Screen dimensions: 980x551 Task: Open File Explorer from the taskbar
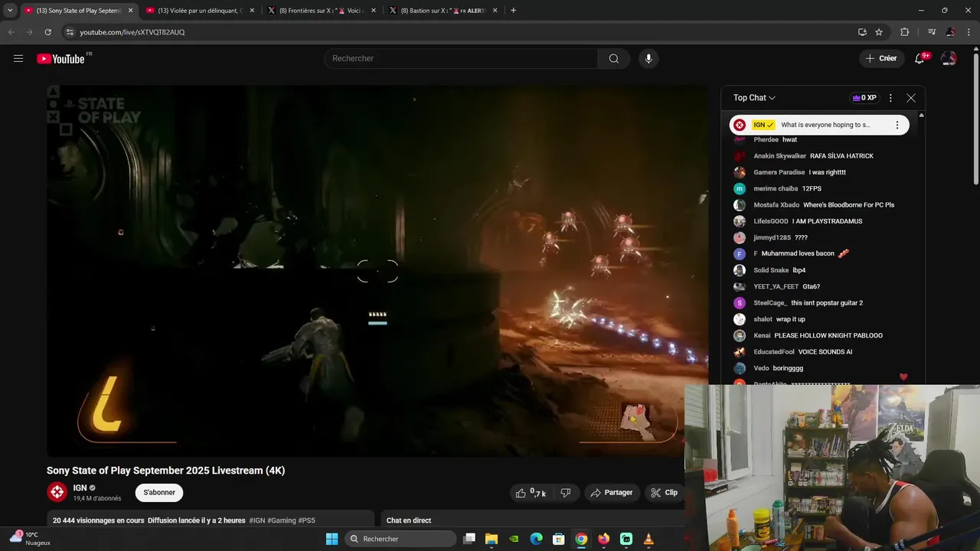[x=492, y=539]
